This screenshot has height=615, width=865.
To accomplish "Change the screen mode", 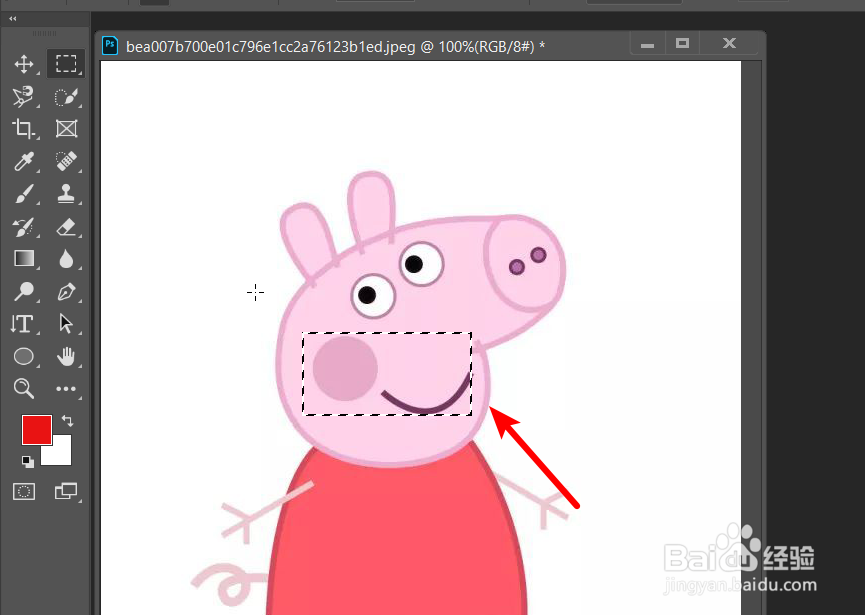I will [66, 491].
